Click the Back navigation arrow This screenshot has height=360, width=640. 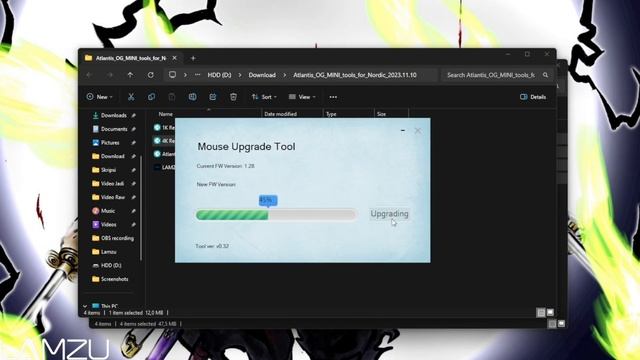click(x=89, y=75)
